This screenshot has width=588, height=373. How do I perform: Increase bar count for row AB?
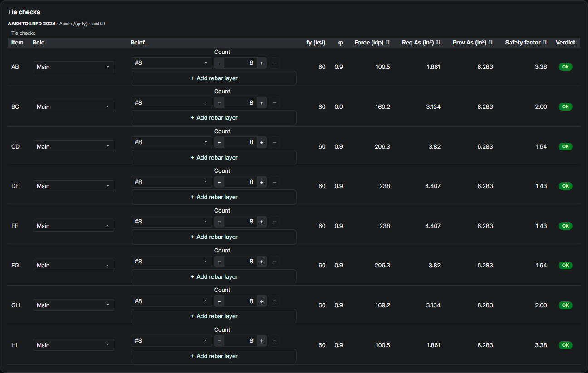261,63
